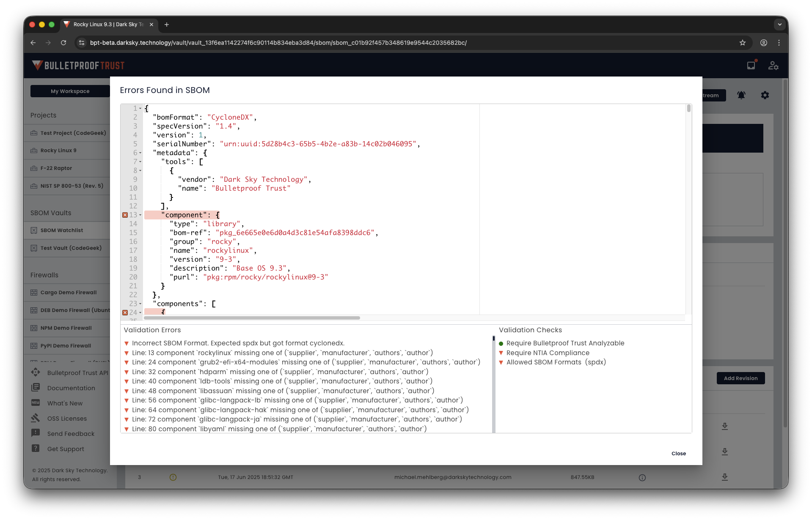Open NIST SP 800-53 (Rev. 5) project
Viewport: 812px width, 520px height.
point(72,186)
